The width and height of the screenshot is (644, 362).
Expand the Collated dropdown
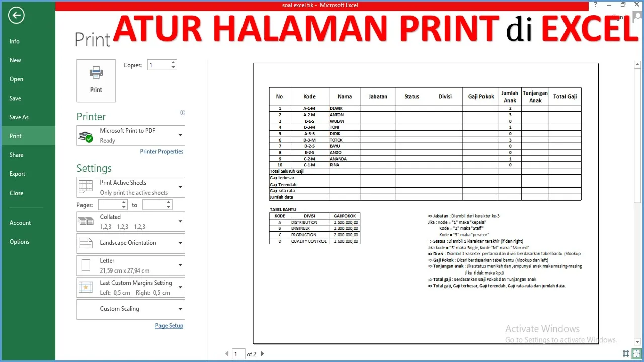[x=180, y=221]
